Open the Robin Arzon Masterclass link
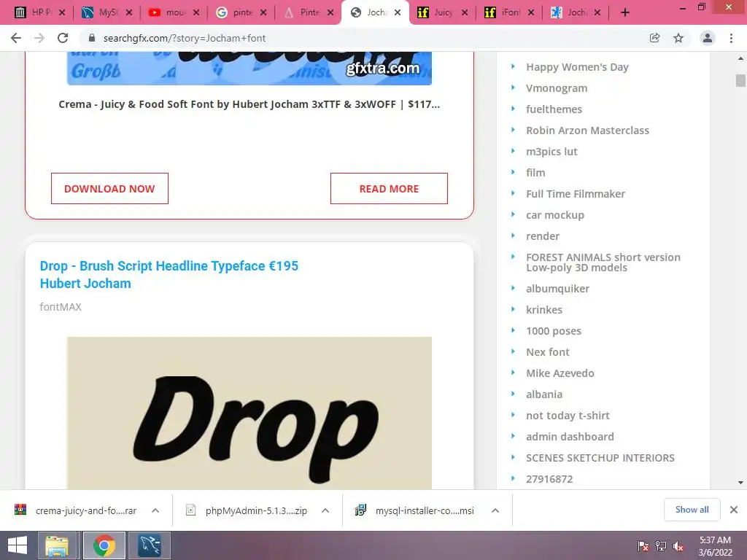Image resolution: width=747 pixels, height=560 pixels. click(x=587, y=131)
